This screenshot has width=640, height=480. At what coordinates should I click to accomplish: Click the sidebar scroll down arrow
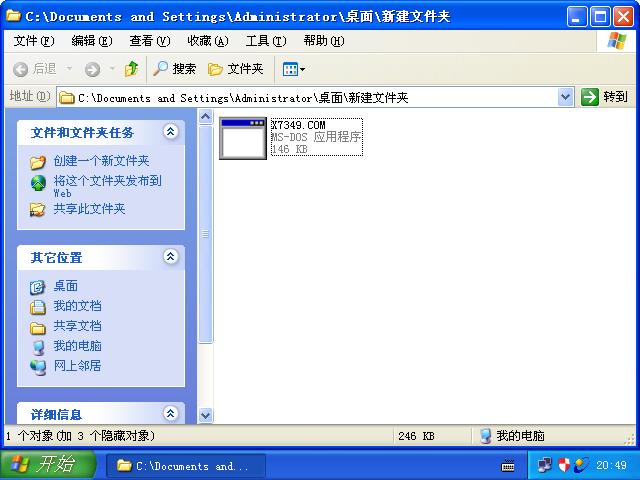(x=206, y=416)
